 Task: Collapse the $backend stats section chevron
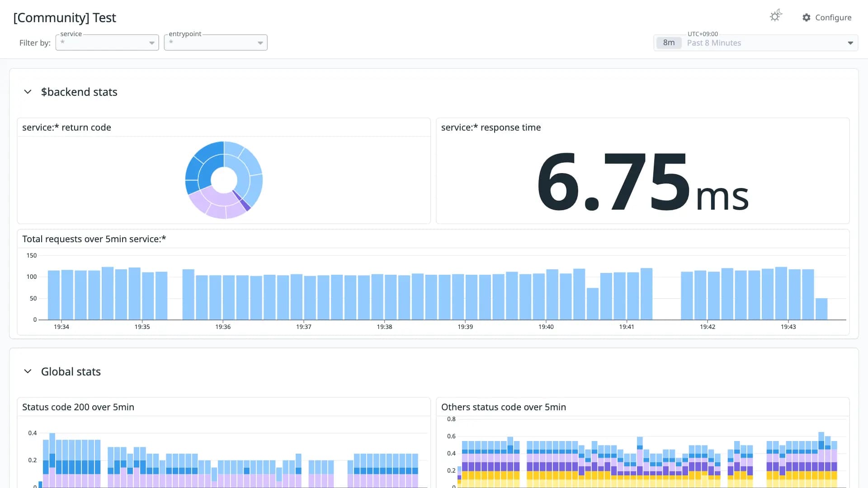[x=28, y=92]
